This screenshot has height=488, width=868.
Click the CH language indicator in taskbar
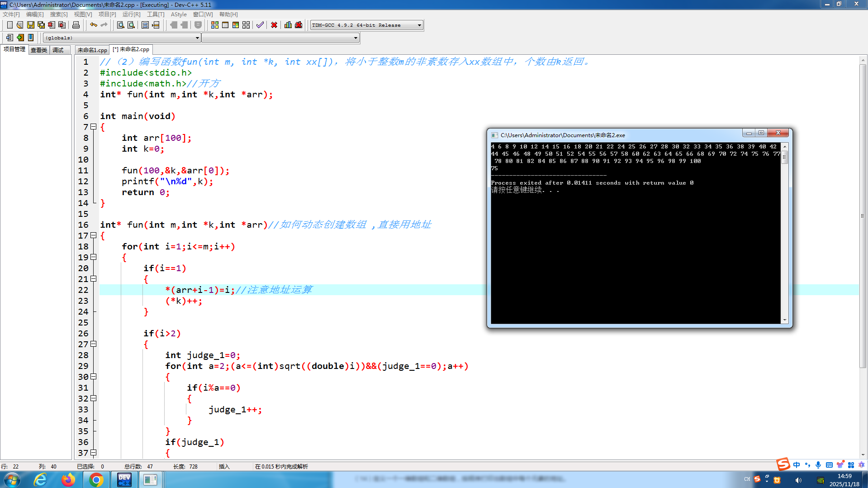[747, 479]
